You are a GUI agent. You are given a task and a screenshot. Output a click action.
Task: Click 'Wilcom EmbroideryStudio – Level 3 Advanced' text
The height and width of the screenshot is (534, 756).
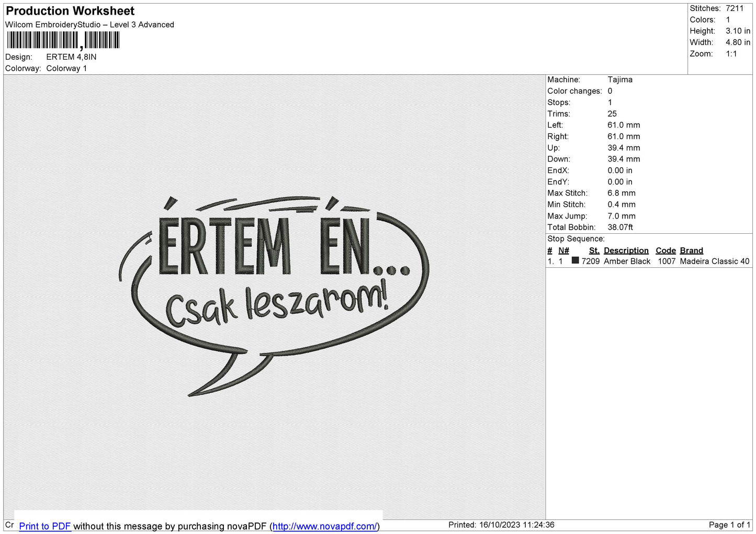point(89,25)
